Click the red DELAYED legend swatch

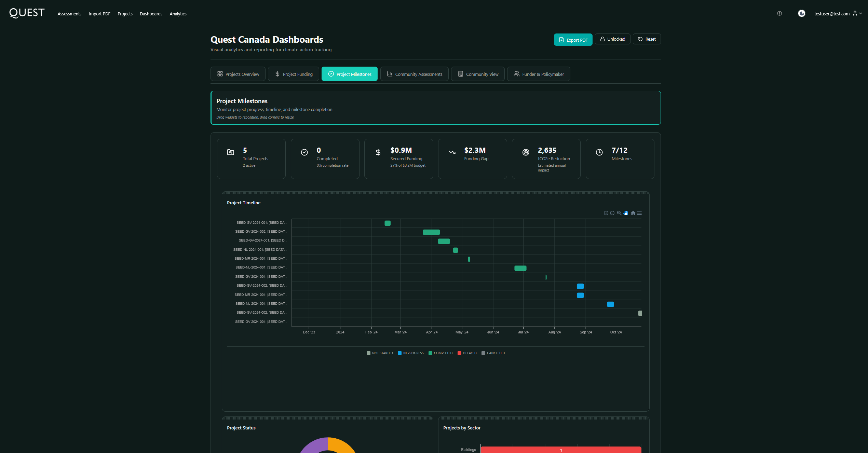click(459, 353)
